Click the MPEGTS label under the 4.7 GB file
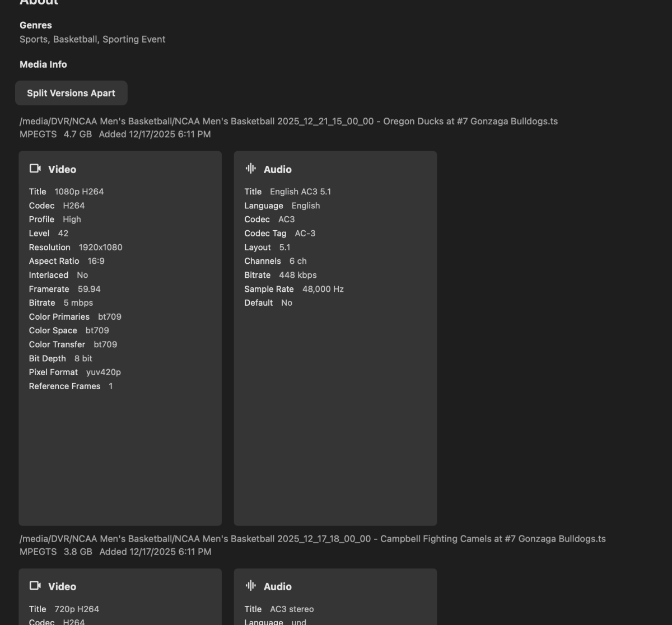The height and width of the screenshot is (625, 672). tap(38, 134)
